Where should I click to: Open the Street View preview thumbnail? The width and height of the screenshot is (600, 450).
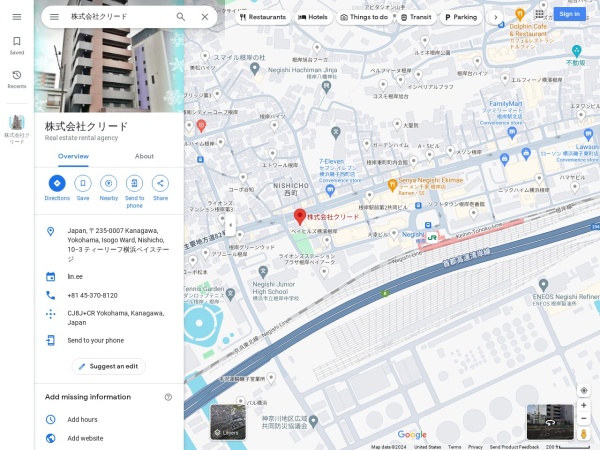[x=550, y=422]
